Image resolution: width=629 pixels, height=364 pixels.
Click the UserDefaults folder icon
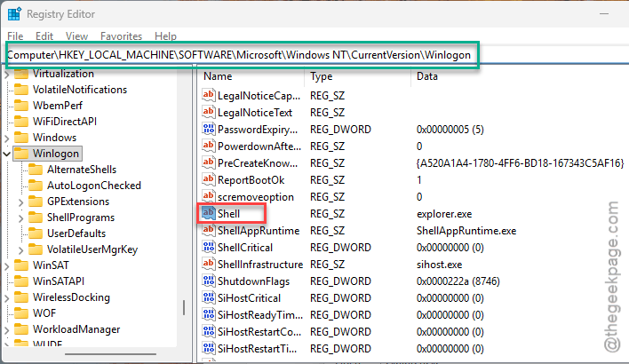36,233
